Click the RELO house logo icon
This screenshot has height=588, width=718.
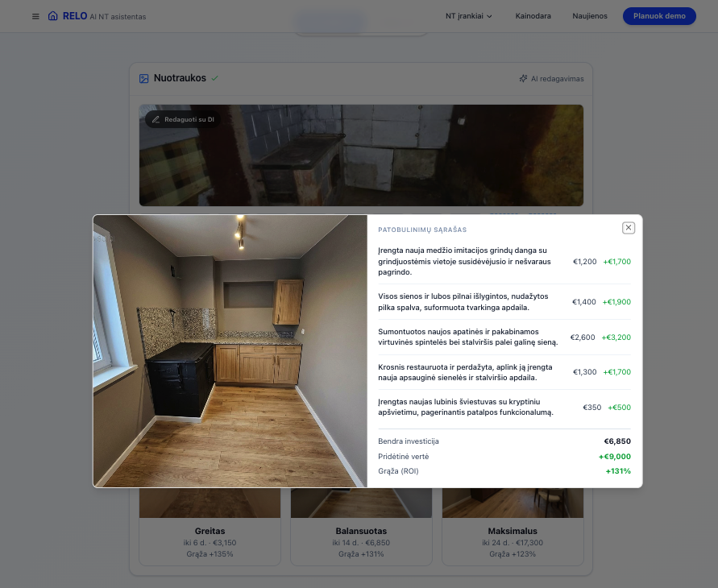tap(53, 16)
